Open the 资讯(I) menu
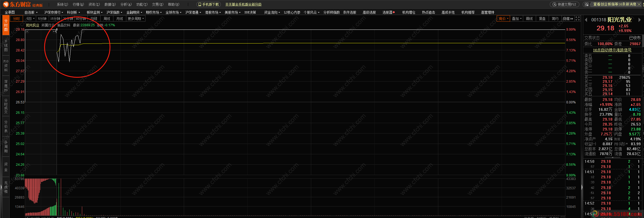Viewport: 644px width, 218px height. pyautogui.click(x=94, y=4)
